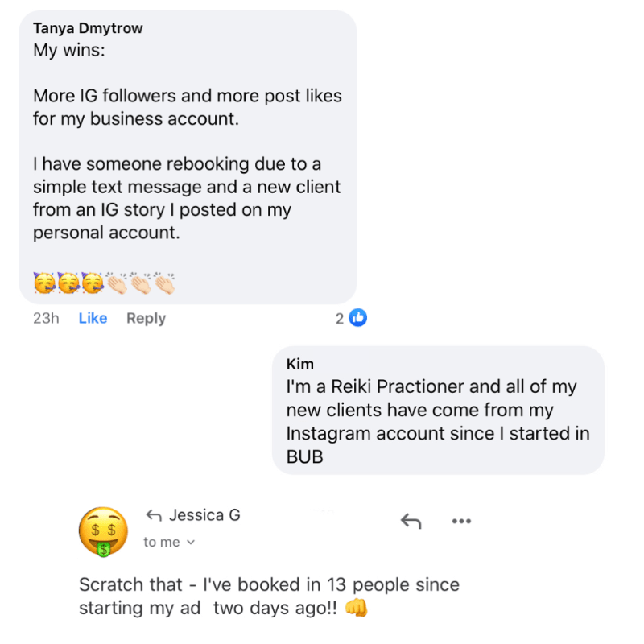This screenshot has height=644, width=644.
Task: Click sender name Jessica G
Action: (x=204, y=515)
